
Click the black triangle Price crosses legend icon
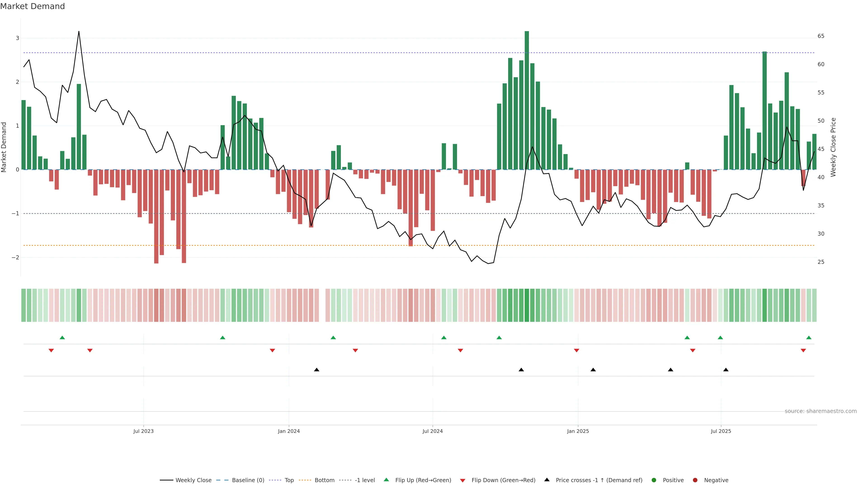click(x=547, y=480)
